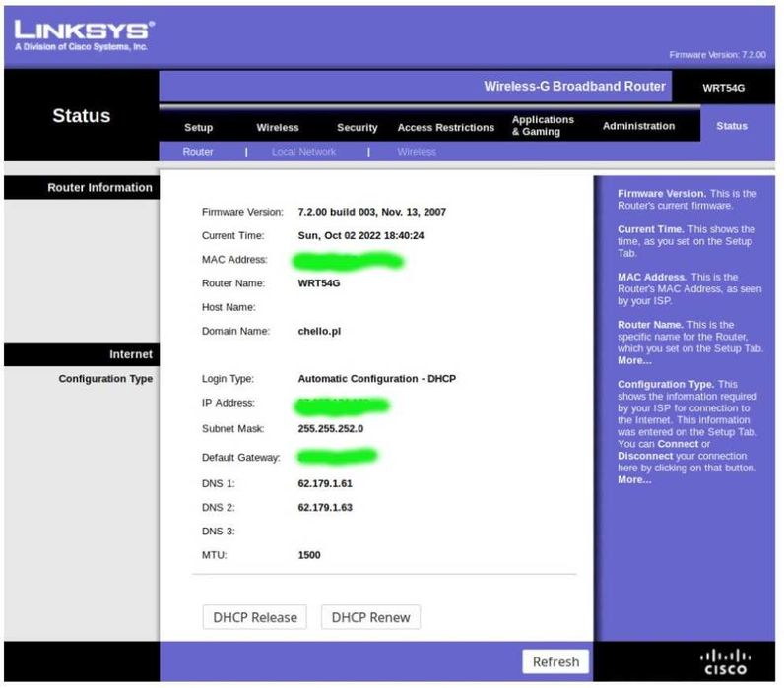The image size is (784, 688).
Task: Click the DHCP Renew button
Action: coord(370,617)
